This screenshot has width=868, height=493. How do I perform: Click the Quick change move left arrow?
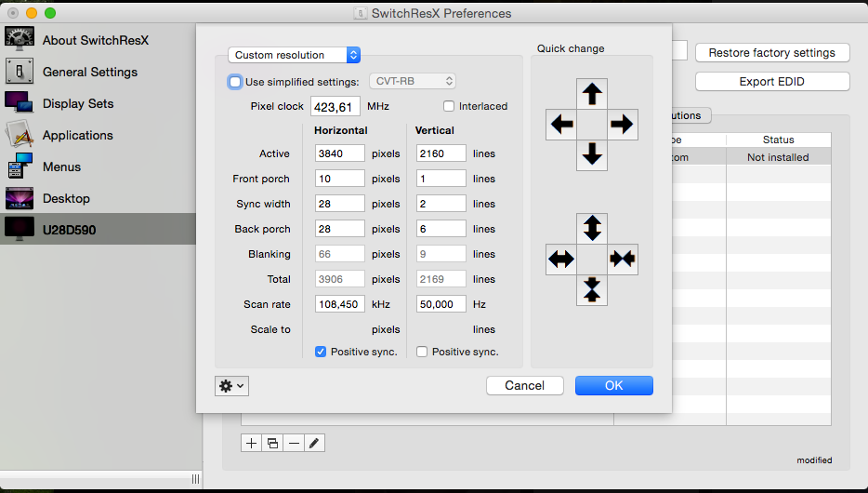pos(561,124)
